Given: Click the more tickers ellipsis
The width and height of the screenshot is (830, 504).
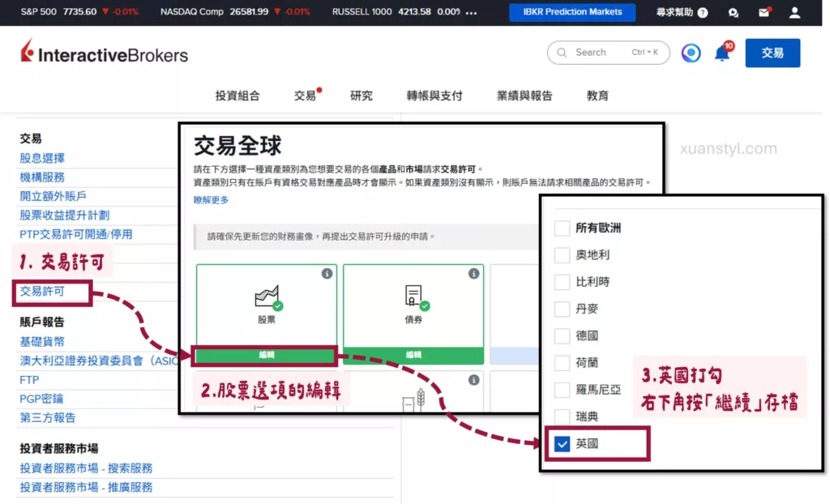Looking at the screenshot, I should click(x=471, y=12).
